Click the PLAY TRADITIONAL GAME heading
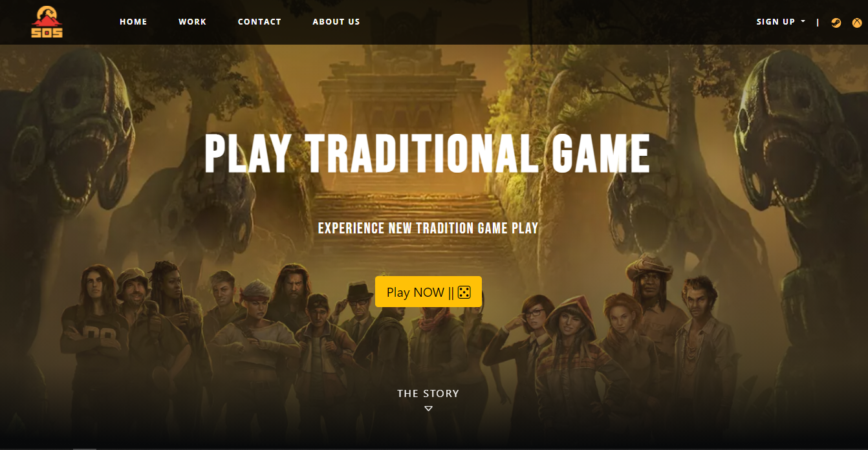 click(x=427, y=154)
